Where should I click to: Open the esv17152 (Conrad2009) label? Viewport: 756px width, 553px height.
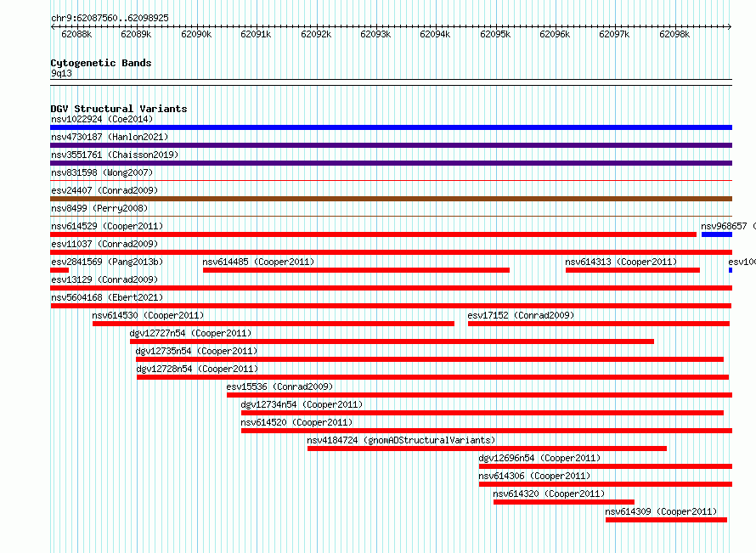click(521, 315)
